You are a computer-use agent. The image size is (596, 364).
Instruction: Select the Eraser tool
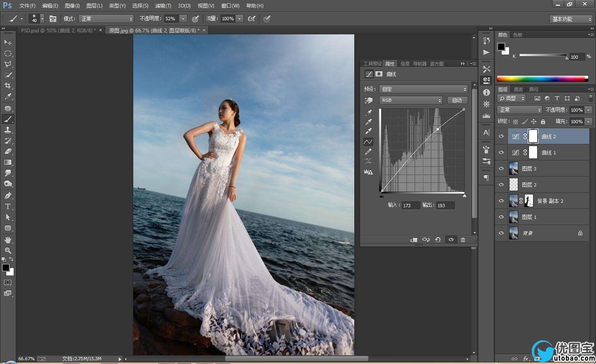click(8, 151)
